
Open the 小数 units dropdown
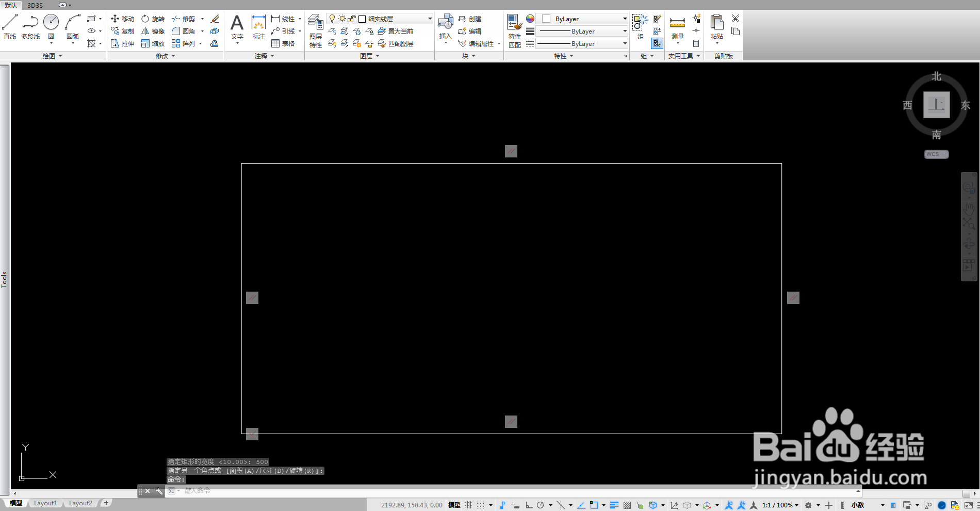point(868,505)
